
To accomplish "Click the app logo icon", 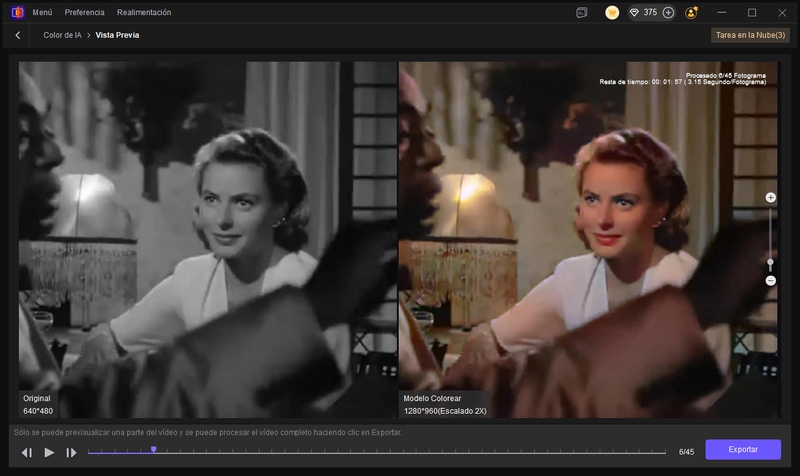I will point(17,12).
